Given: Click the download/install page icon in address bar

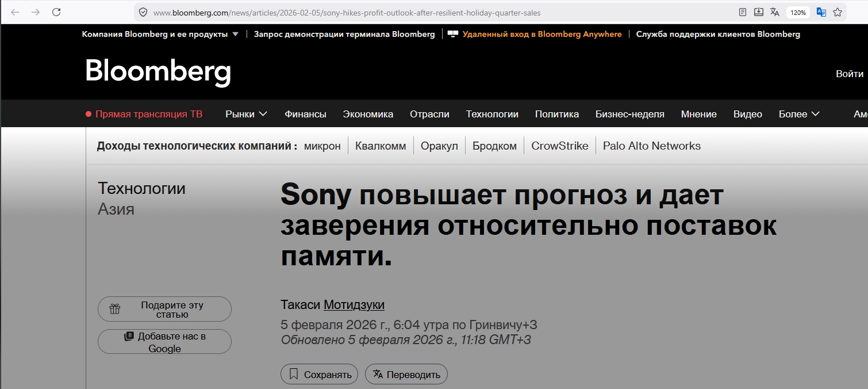Looking at the screenshot, I should 758,12.
